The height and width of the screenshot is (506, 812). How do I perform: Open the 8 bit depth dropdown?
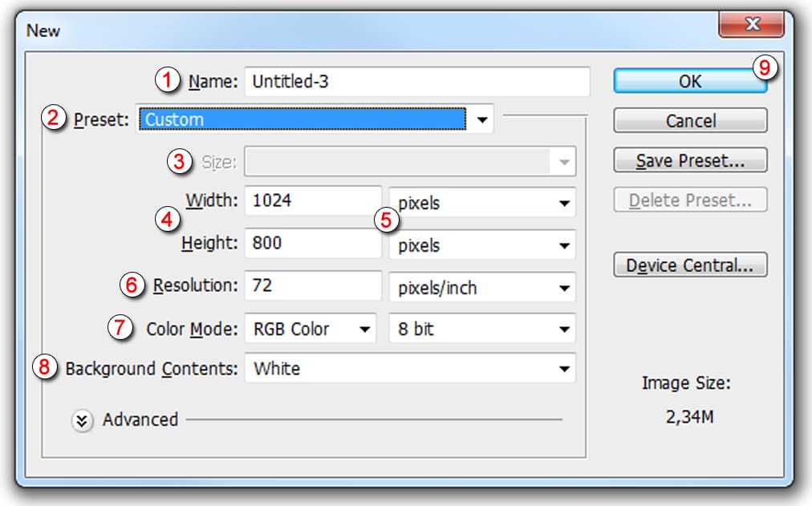[482, 329]
